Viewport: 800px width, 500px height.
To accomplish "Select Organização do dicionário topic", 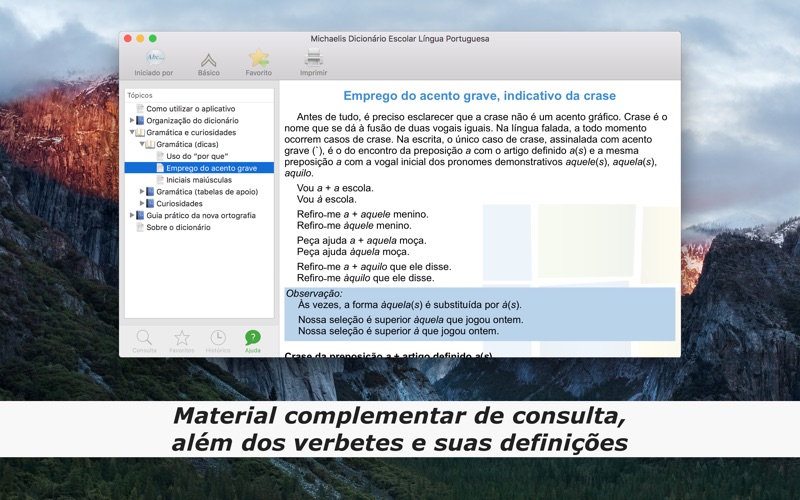I will point(192,120).
